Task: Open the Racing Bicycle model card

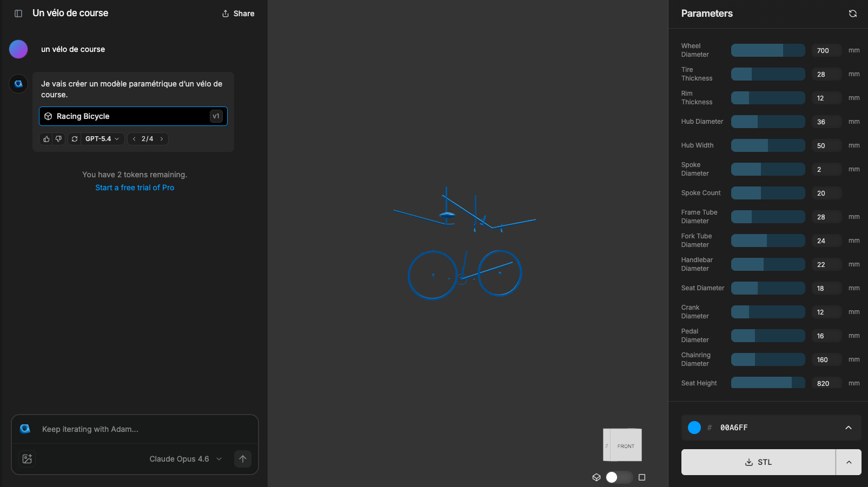Action: pos(133,116)
